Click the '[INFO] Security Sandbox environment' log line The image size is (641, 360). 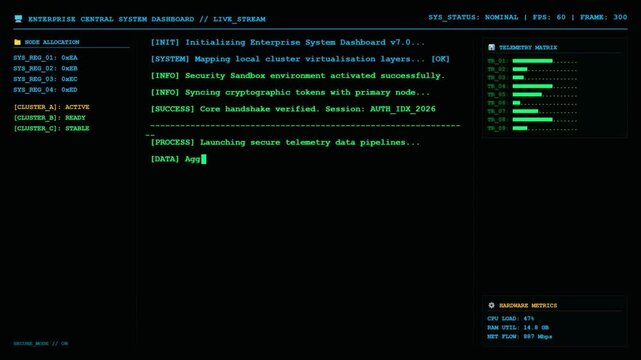coord(298,76)
